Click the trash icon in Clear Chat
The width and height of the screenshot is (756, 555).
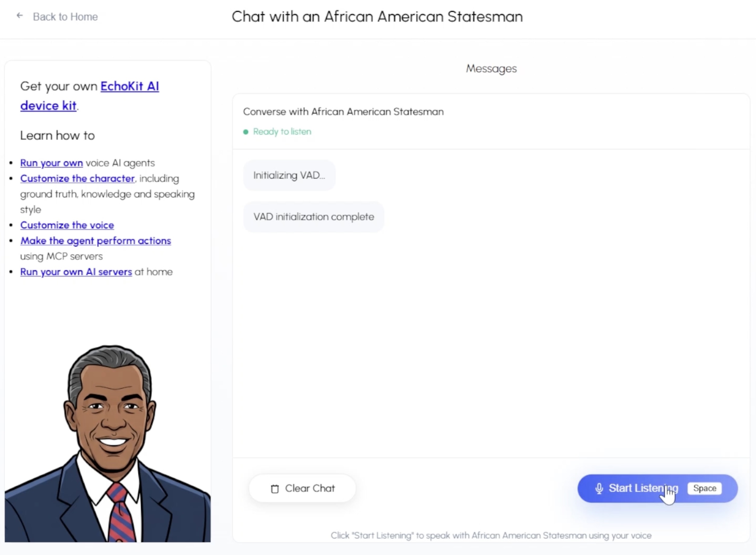click(275, 489)
